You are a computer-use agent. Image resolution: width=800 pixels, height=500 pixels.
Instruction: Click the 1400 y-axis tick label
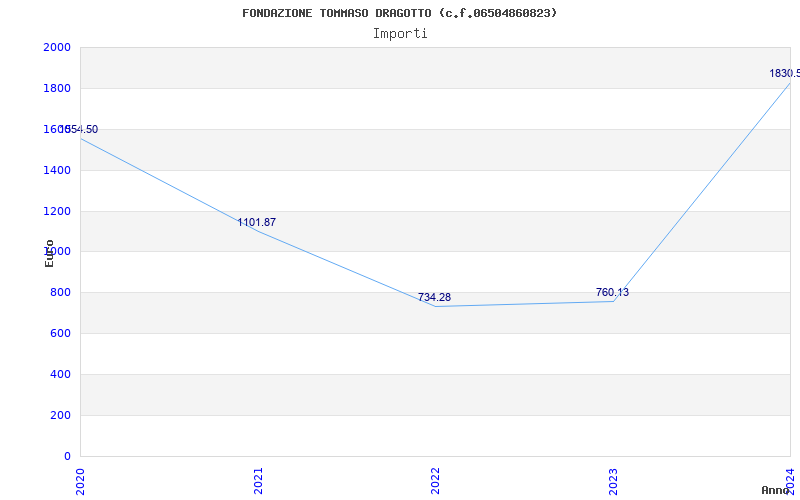tap(57, 170)
